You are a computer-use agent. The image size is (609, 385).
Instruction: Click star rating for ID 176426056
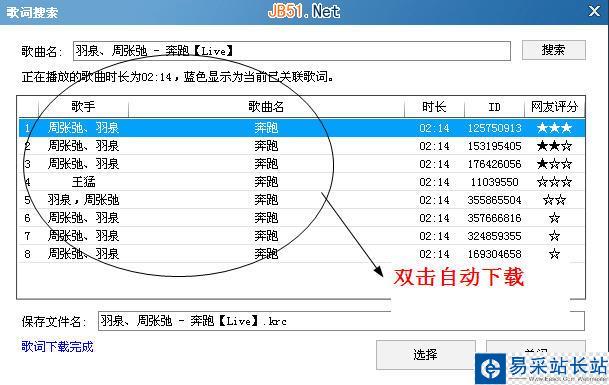click(x=554, y=164)
